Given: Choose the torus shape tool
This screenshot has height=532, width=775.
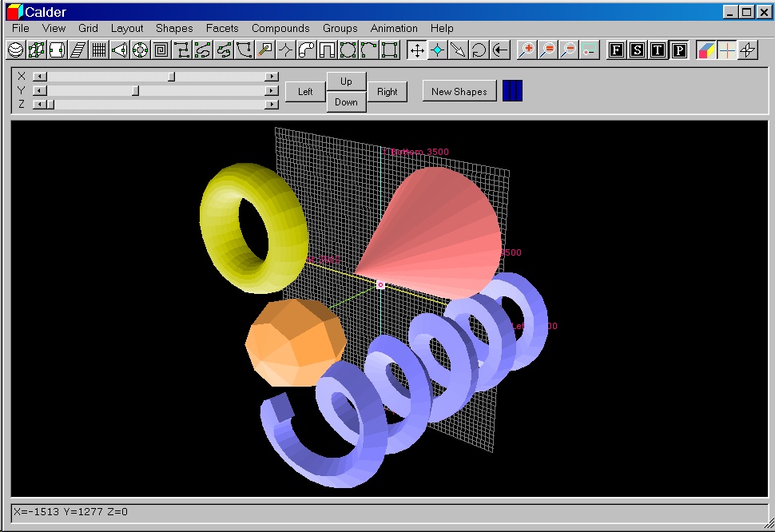Looking at the screenshot, I should point(140,50).
